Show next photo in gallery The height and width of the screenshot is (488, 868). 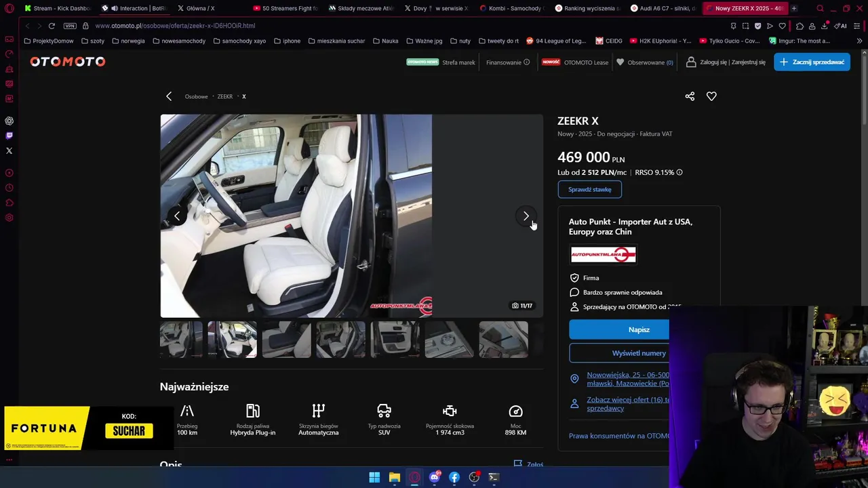pyautogui.click(x=526, y=216)
